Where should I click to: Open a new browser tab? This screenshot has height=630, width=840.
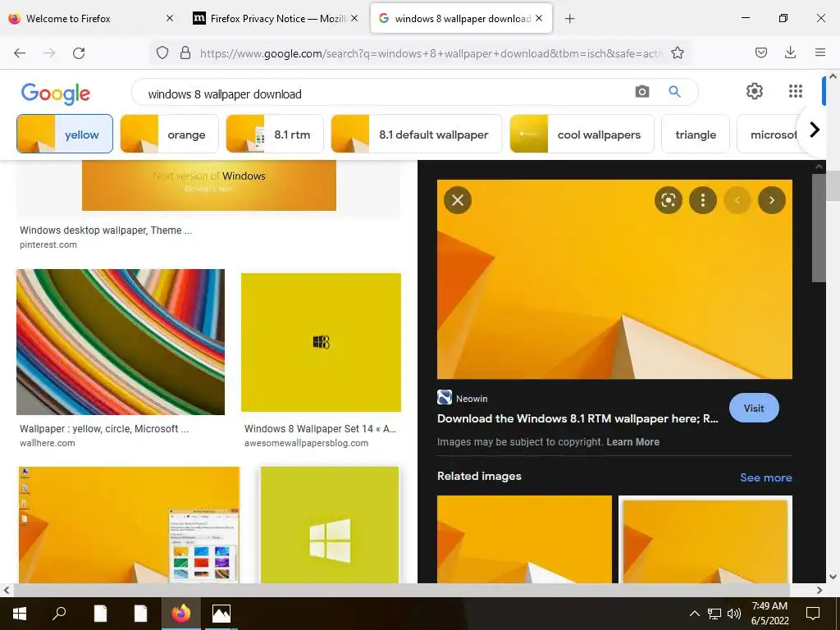[569, 19]
